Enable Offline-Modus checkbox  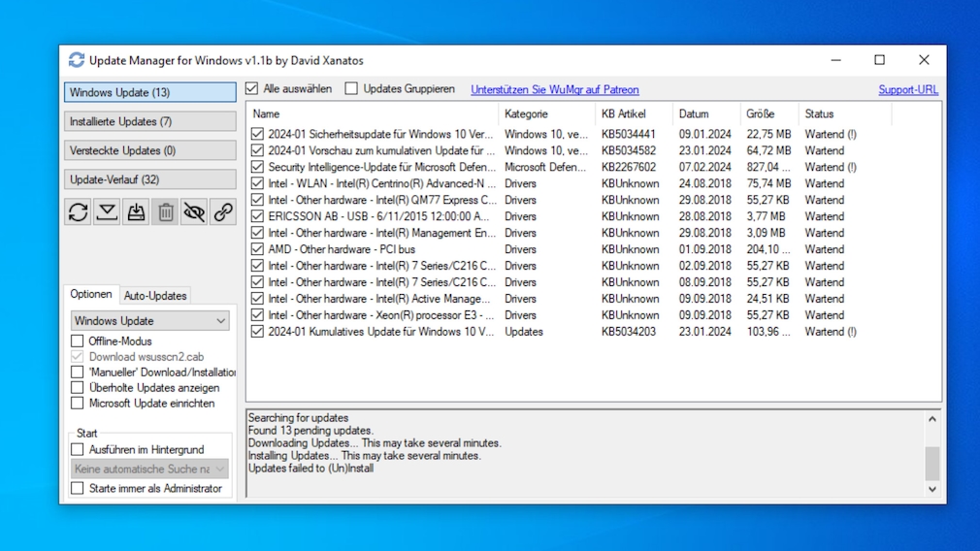(x=77, y=341)
